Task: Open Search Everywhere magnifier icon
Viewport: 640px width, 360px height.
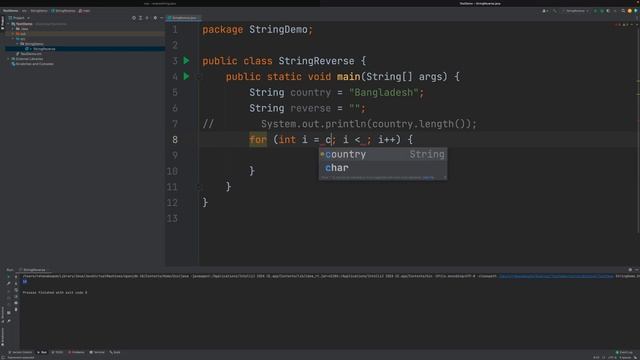Action: click(623, 11)
